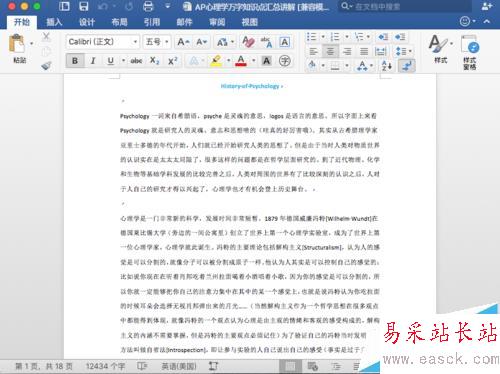The image size is (500, 374).
Task: Toggle Underline formatting
Action: (110, 61)
